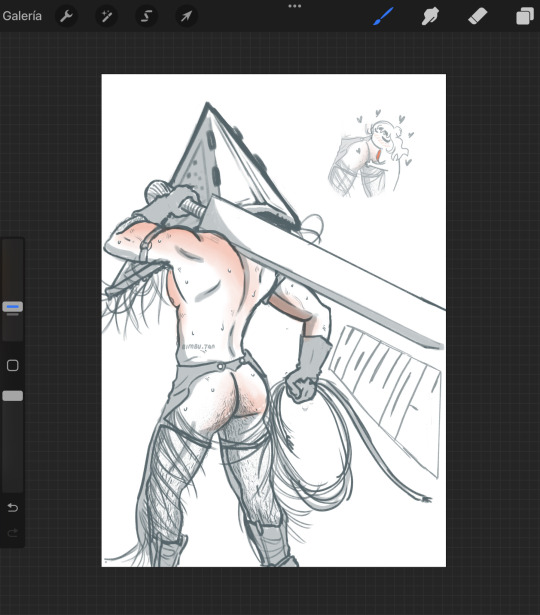Open the Actions wrench menu
The height and width of the screenshot is (615, 540).
point(66,16)
